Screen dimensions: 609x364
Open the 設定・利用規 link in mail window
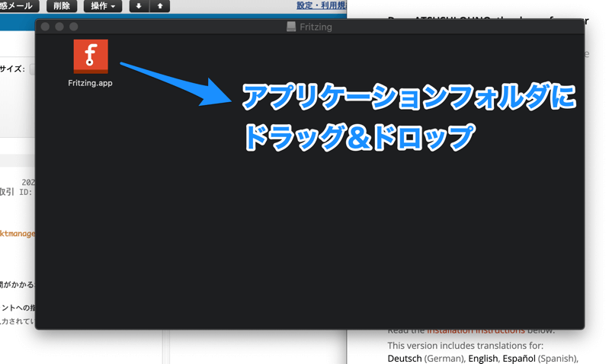321,6
